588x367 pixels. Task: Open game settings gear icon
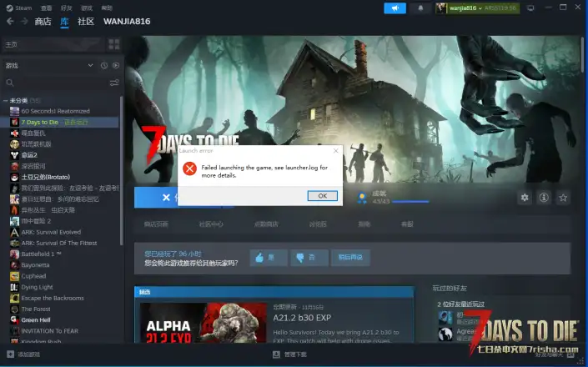pos(525,197)
